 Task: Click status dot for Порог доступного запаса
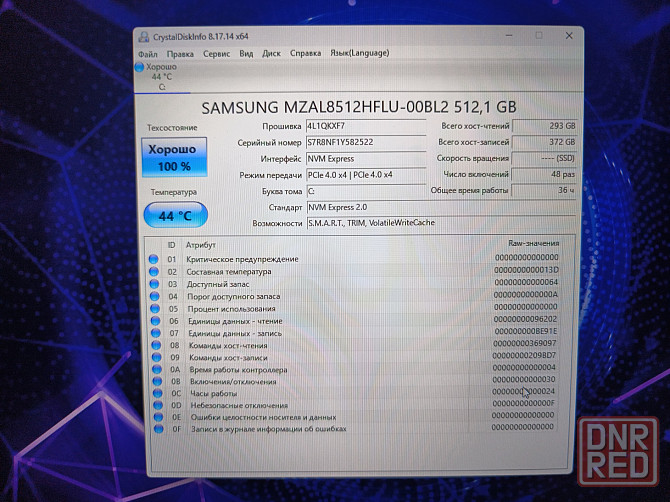pos(155,297)
